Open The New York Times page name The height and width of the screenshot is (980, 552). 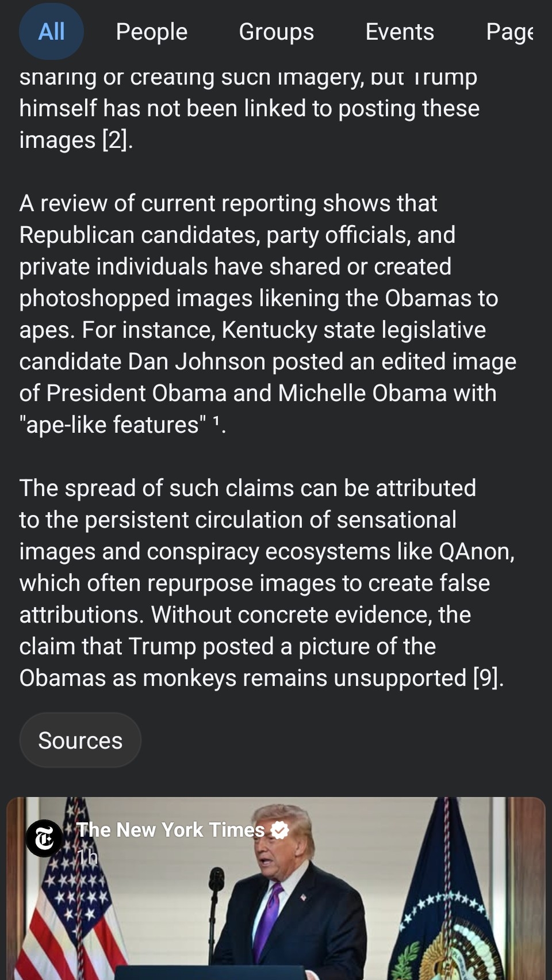pyautogui.click(x=170, y=830)
